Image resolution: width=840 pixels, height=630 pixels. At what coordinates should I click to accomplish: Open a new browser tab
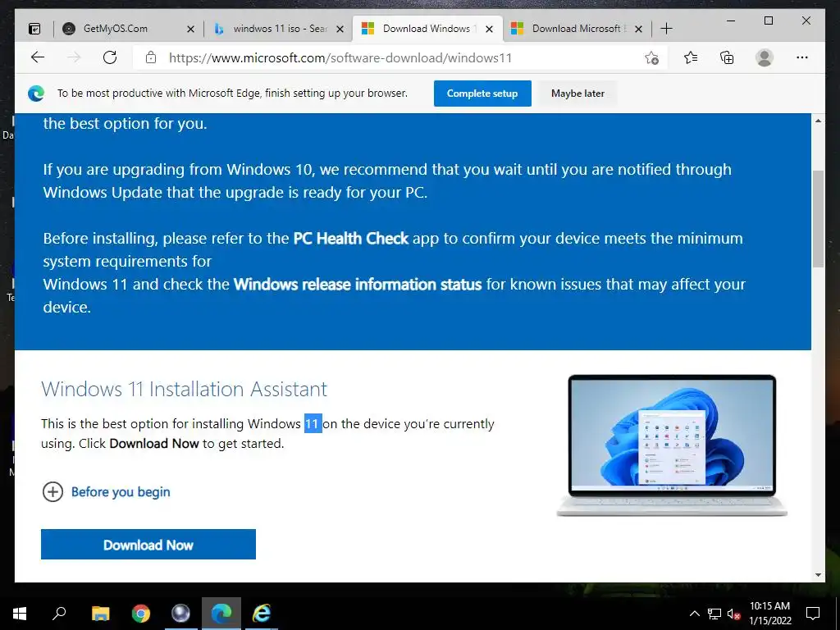[666, 29]
